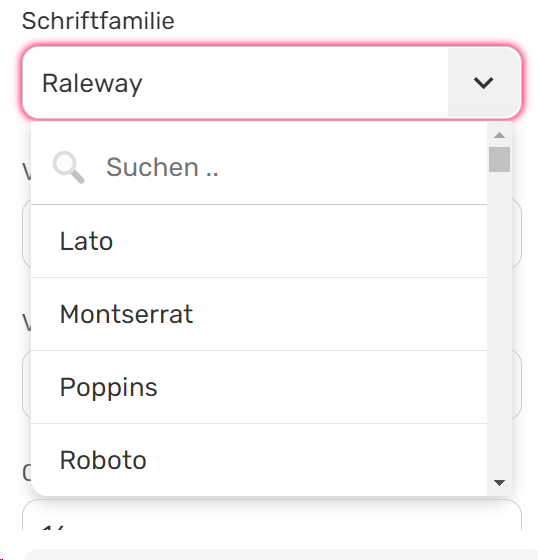
Task: Click the hidden label left of the Montserrat row
Action: pos(26,323)
